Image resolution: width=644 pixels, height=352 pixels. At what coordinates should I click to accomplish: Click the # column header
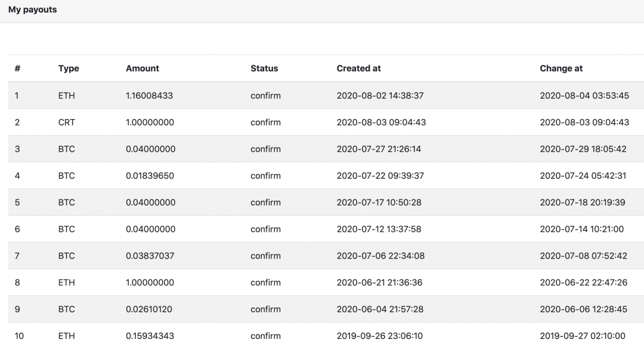(17, 68)
